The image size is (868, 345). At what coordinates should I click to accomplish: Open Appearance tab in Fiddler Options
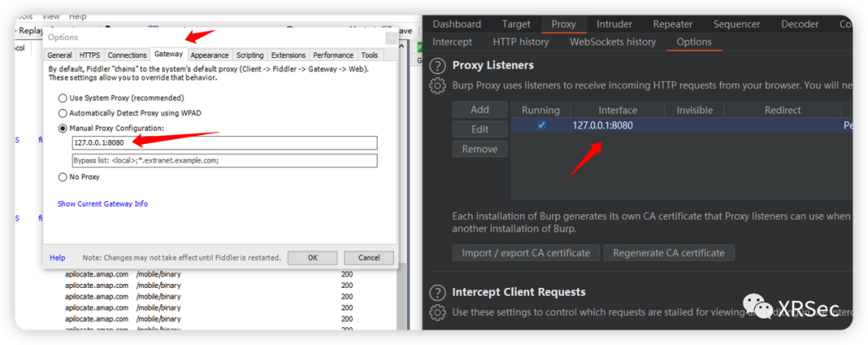coord(210,55)
